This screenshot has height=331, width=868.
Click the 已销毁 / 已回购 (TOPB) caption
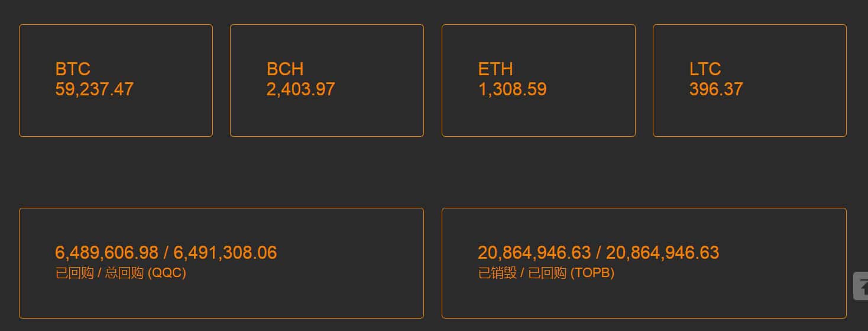pyautogui.click(x=546, y=273)
